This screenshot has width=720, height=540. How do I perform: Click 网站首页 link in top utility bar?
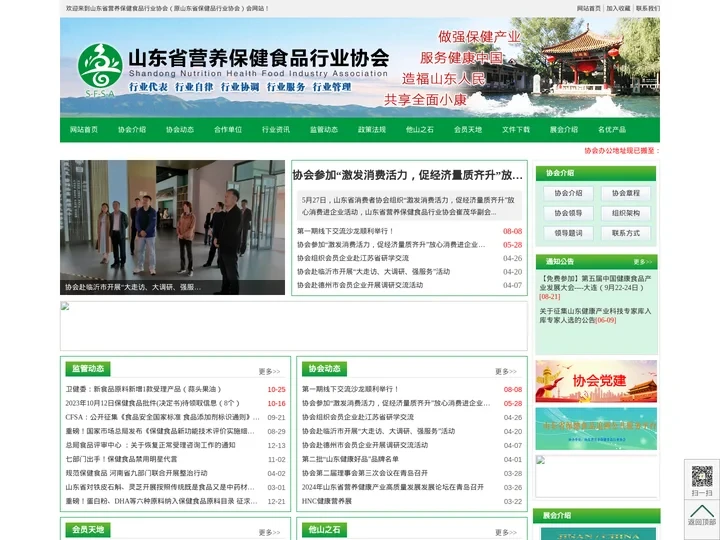coord(589,8)
